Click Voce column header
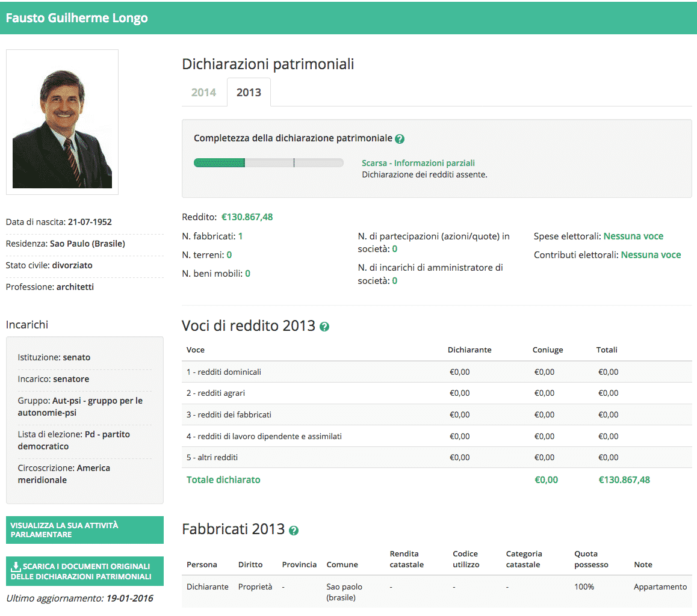Viewport: 697px width, 616px height. 196,350
